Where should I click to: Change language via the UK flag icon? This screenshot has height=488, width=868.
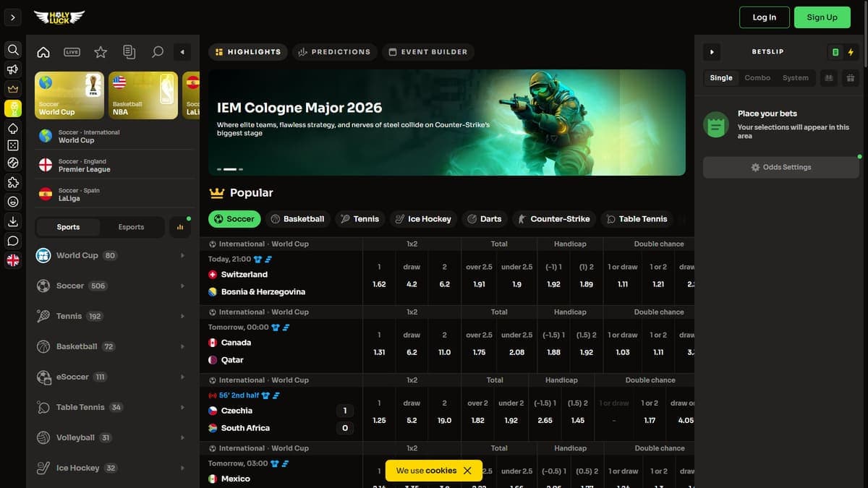(x=12, y=260)
